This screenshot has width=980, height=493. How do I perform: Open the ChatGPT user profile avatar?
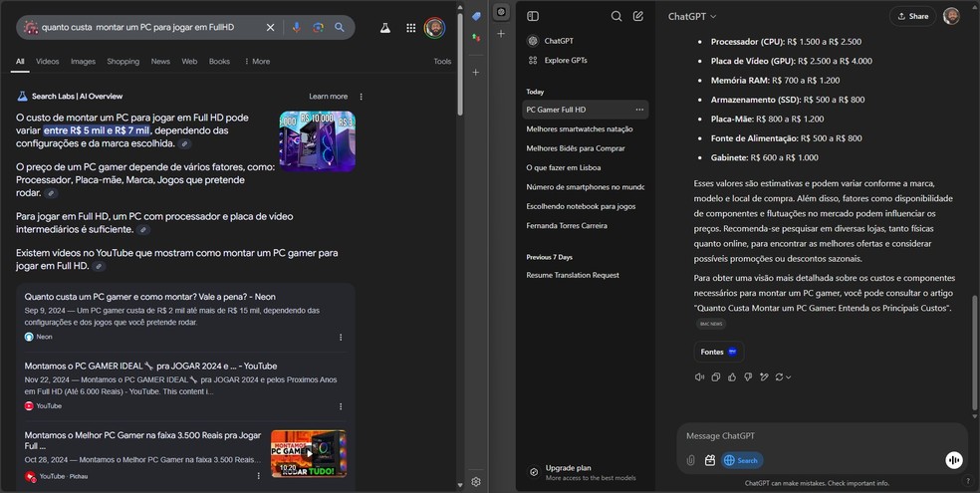click(x=951, y=16)
